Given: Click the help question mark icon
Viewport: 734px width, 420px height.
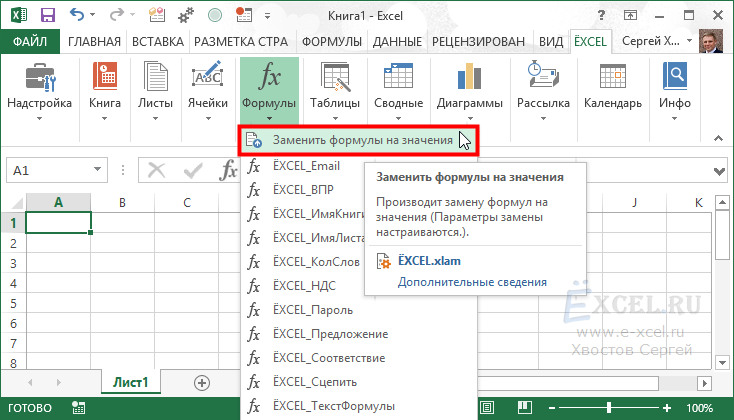Looking at the screenshot, I should click(601, 15).
